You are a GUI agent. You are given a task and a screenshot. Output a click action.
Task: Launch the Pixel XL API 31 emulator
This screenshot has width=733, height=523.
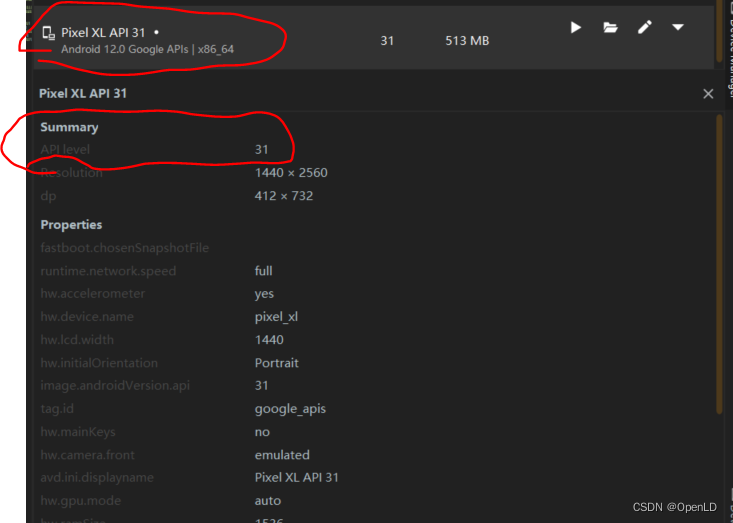coord(575,28)
